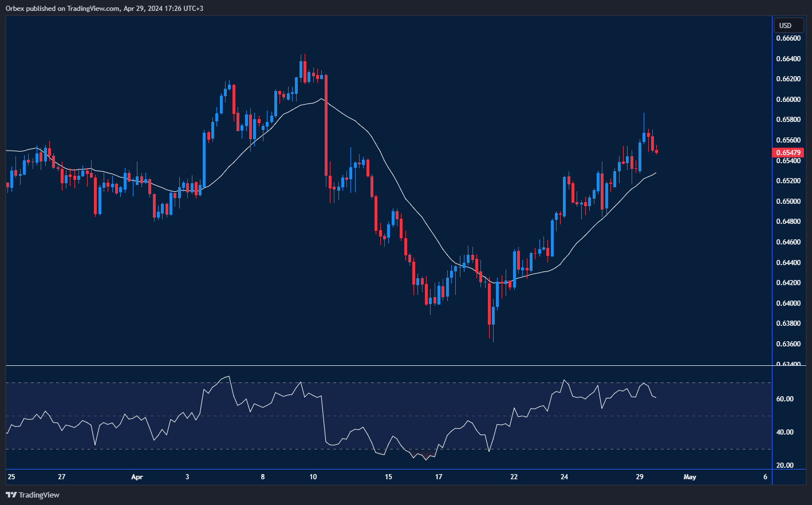Screen dimensions: 812x505
Task: Click the TradingView logo icon
Action: (11, 495)
